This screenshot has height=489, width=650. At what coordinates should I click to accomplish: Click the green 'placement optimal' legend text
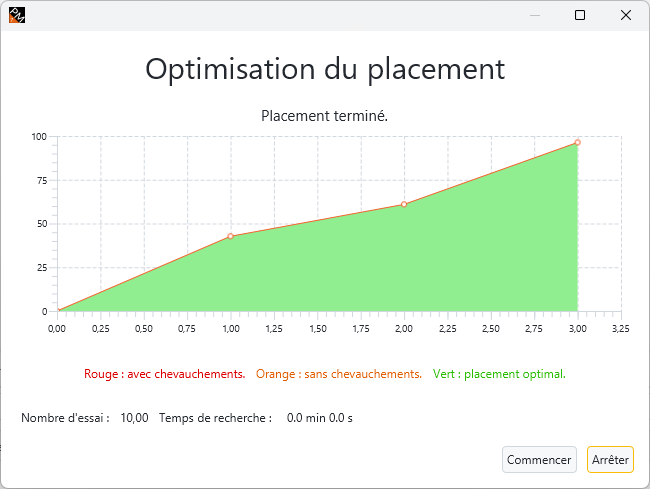[x=499, y=374]
